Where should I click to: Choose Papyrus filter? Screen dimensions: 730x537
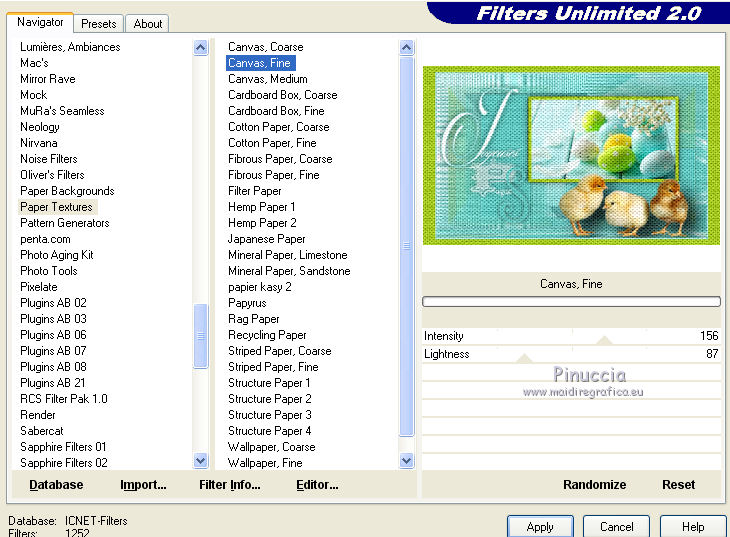coord(247,303)
